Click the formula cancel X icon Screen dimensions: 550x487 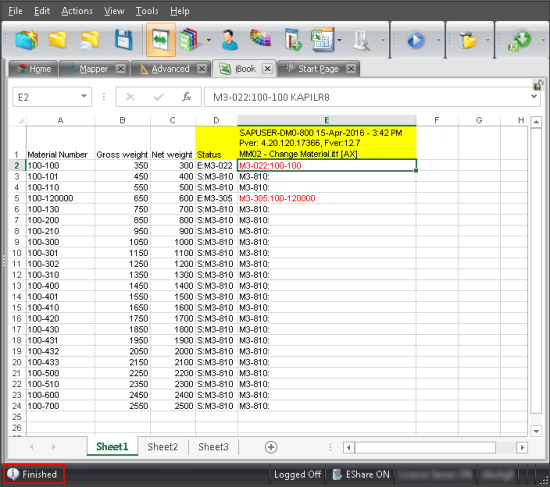(x=130, y=97)
